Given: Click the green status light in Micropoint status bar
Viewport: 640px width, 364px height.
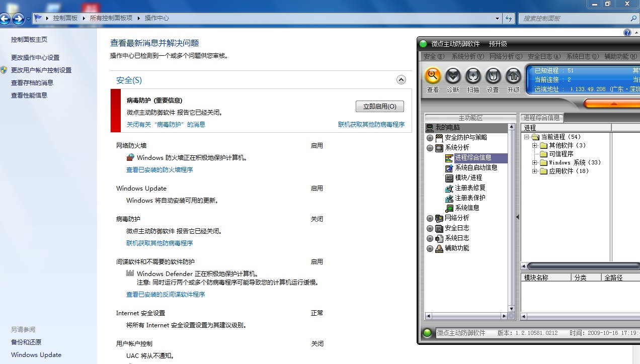Looking at the screenshot, I should coord(428,333).
